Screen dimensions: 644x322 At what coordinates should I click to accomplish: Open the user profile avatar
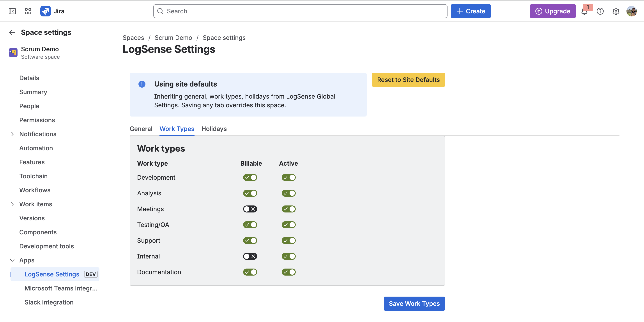[632, 11]
